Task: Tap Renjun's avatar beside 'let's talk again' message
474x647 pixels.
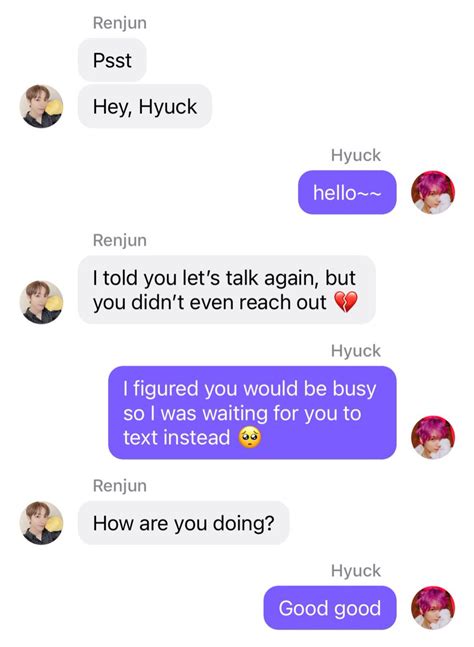Action: click(41, 302)
